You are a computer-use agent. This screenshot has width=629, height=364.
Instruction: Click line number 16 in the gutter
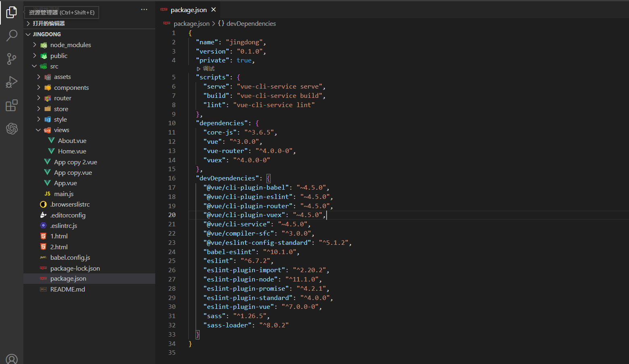pyautogui.click(x=172, y=178)
